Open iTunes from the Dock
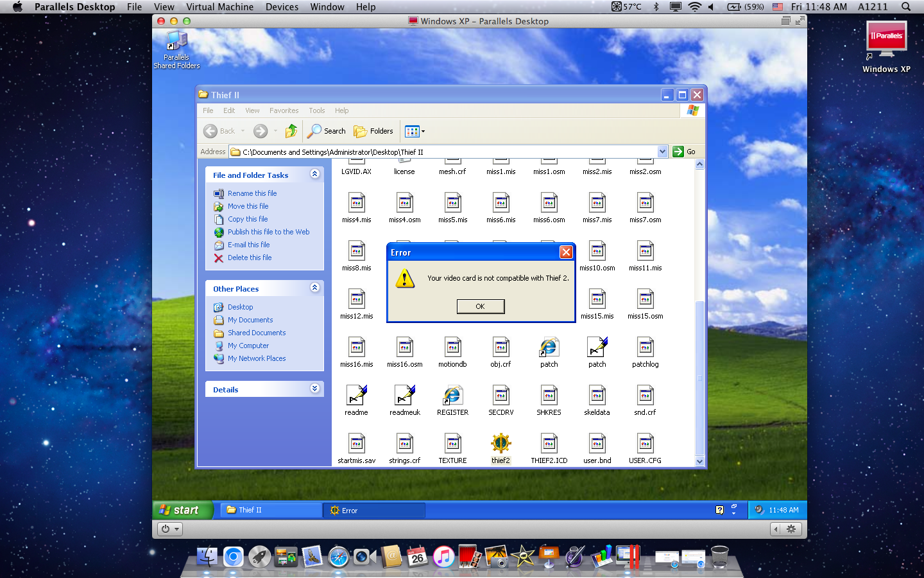Viewport: 924px width, 578px height. (x=443, y=556)
